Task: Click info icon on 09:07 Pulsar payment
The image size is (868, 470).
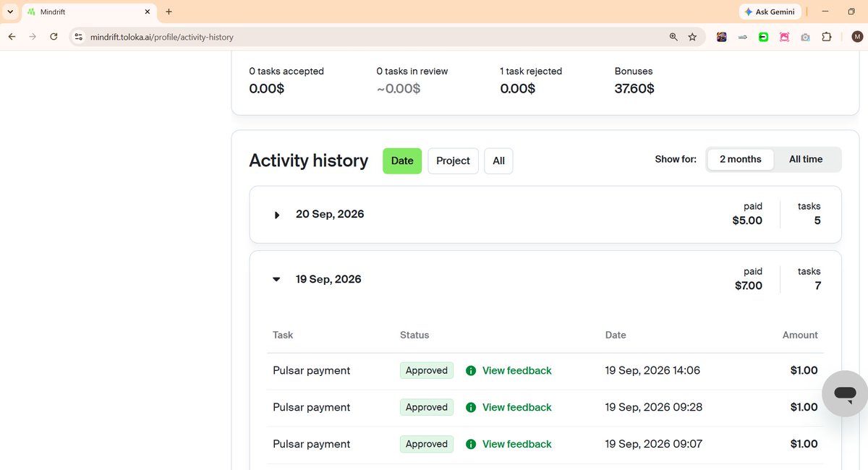Action: point(471,444)
